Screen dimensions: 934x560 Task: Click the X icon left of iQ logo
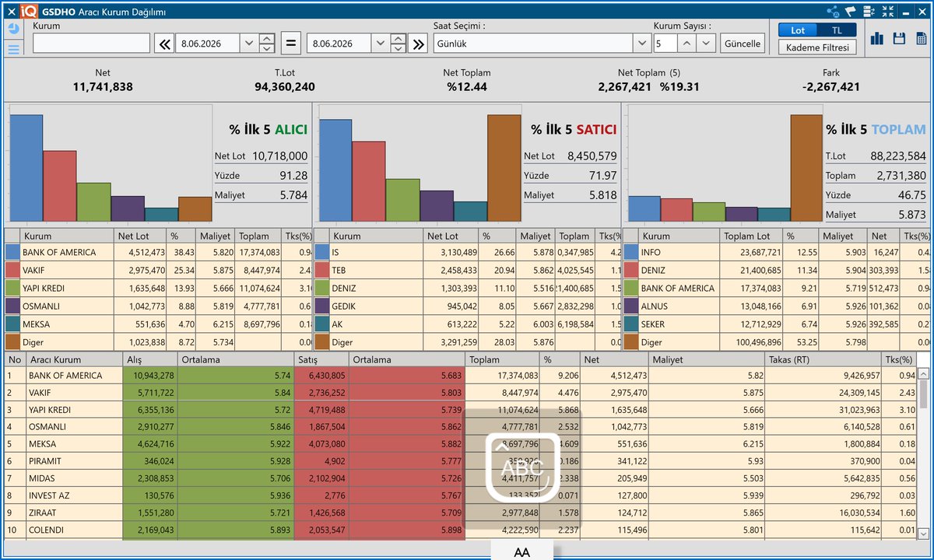pyautogui.click(x=11, y=12)
